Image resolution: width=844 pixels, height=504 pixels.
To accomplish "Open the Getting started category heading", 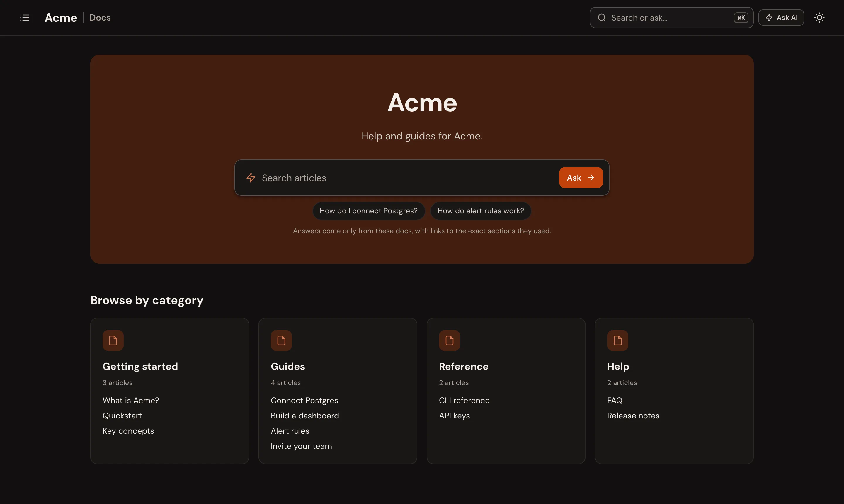I will 140,367.
